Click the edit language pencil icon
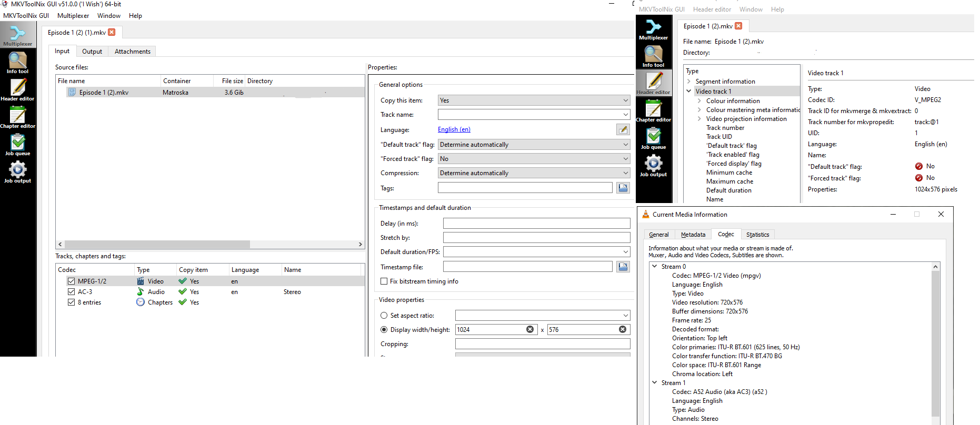Viewport: 980px width, 425px height. 623,129
